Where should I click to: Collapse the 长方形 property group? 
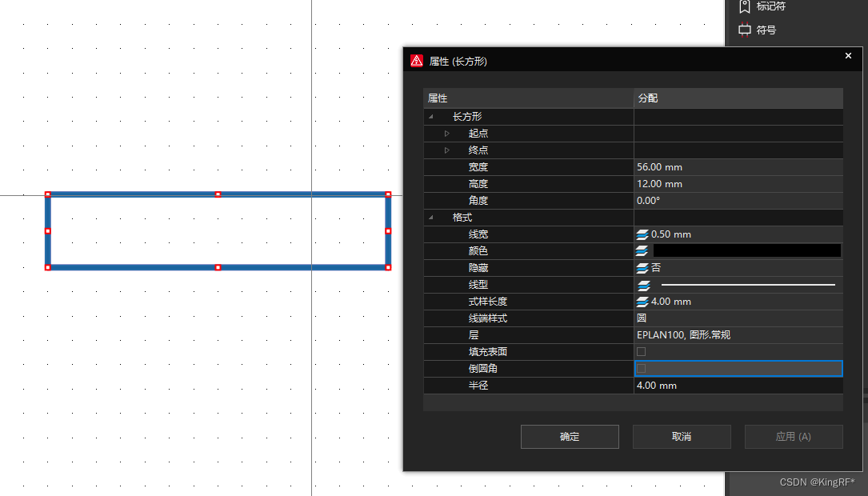click(430, 117)
